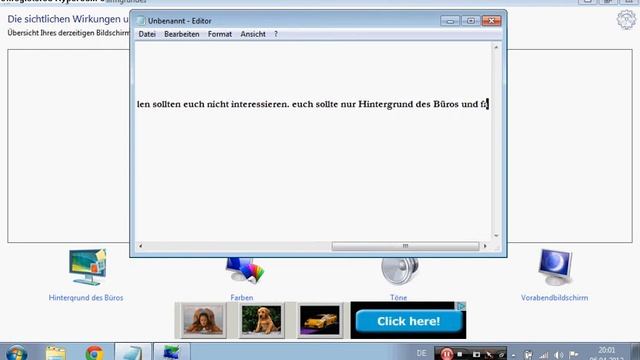The width and height of the screenshot is (640, 360).
Task: Open the Windows Start menu
Action: pyautogui.click(x=17, y=353)
